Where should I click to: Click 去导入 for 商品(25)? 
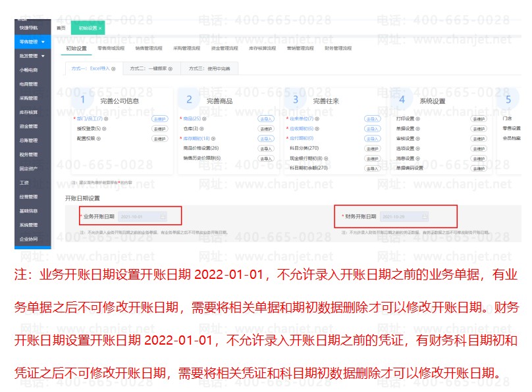266,119
